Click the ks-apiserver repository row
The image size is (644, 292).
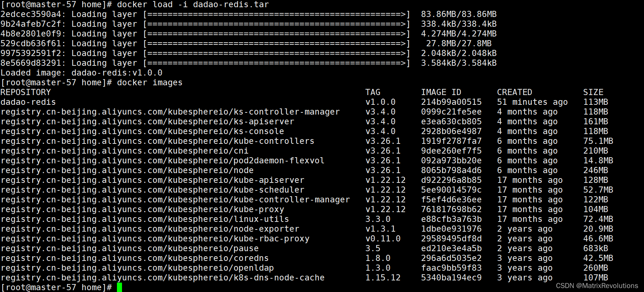point(147,122)
